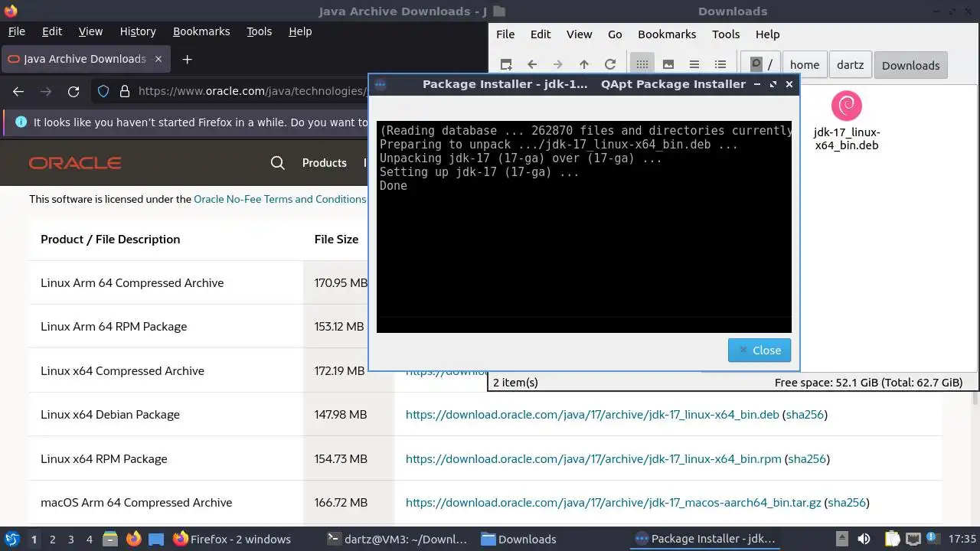
Task: Open Firefox Edit menu
Action: coord(52,31)
